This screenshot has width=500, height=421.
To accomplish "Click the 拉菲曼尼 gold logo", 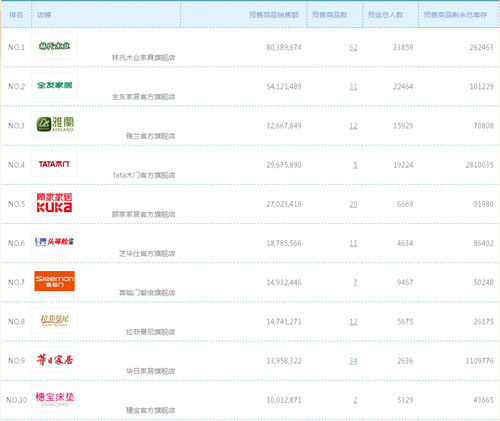I will click(x=54, y=320).
